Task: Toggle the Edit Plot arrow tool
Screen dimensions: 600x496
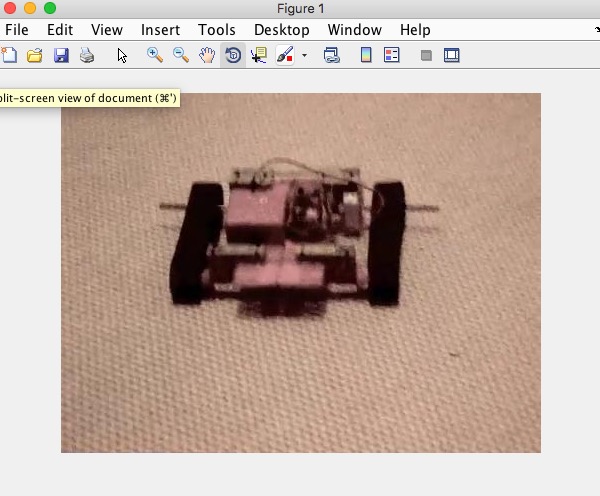Action: [x=122, y=55]
